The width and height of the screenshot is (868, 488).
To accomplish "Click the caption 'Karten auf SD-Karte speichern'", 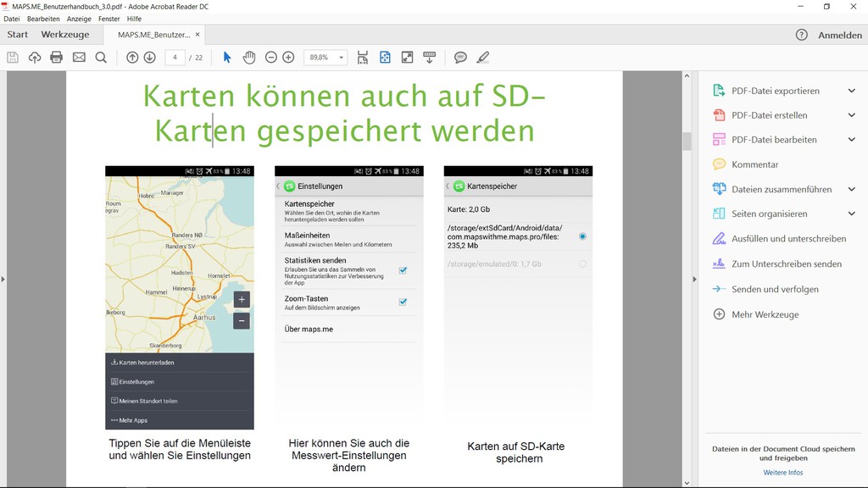I will click(516, 452).
